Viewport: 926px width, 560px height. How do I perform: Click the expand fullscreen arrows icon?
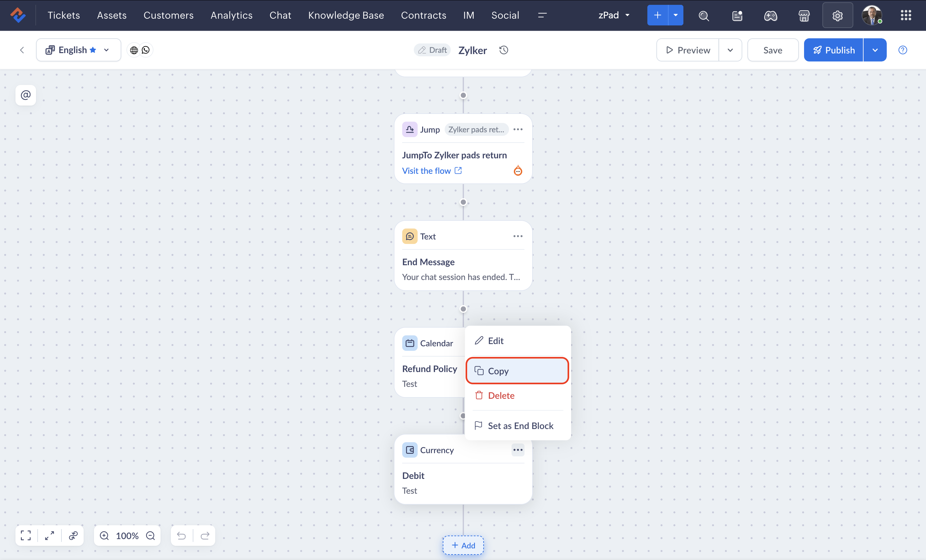point(50,535)
